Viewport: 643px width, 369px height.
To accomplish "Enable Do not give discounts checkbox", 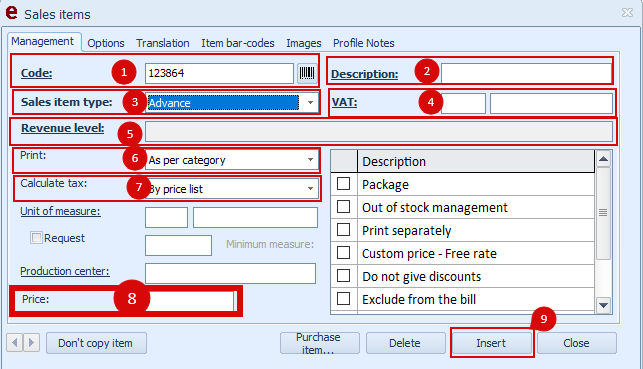I will (343, 275).
